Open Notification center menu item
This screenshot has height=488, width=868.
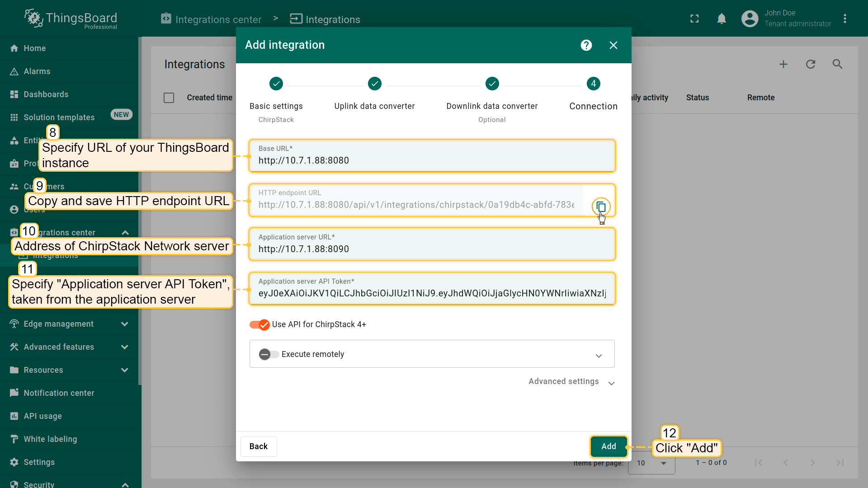[59, 393]
